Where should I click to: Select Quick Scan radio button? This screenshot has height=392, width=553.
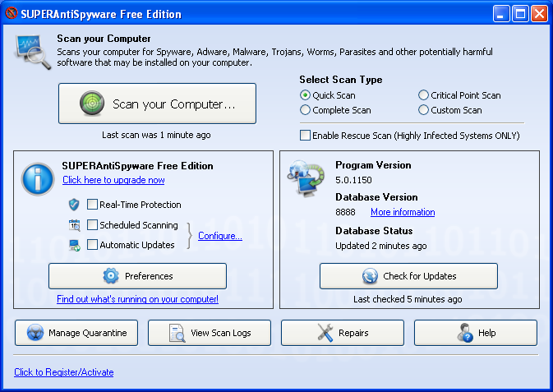click(305, 95)
